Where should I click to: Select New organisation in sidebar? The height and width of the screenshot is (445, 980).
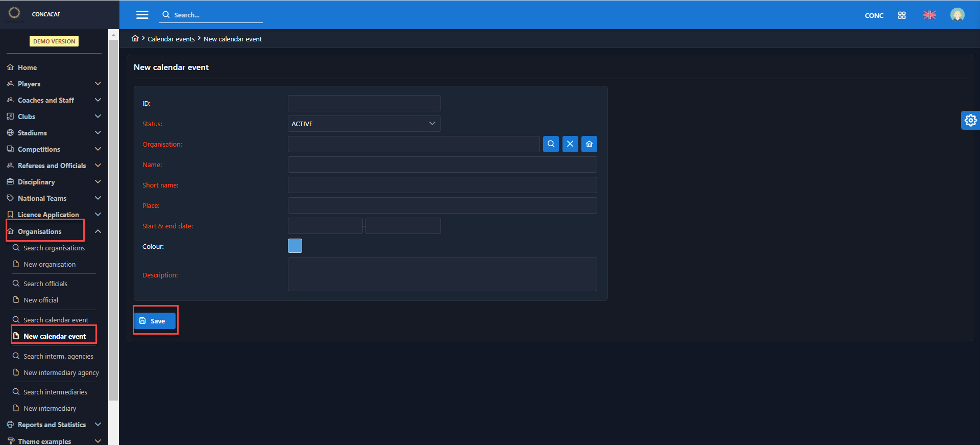(x=50, y=264)
